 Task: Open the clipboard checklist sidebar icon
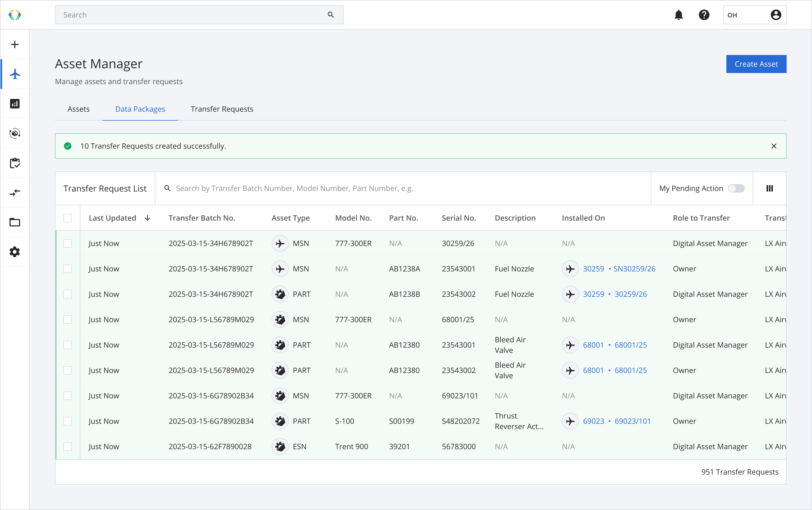(15, 163)
